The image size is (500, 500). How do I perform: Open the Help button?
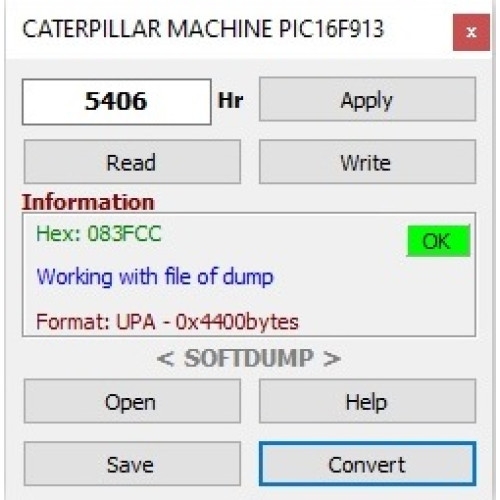367,401
